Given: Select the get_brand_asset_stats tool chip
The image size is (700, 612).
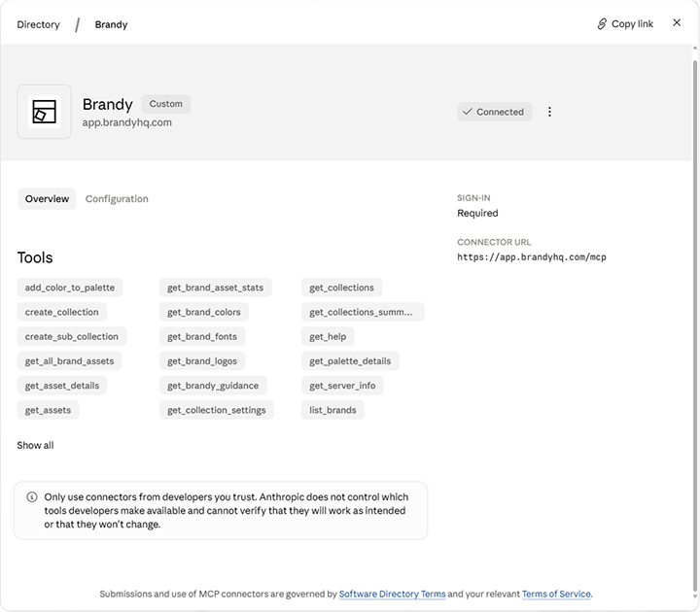Looking at the screenshot, I should (215, 288).
